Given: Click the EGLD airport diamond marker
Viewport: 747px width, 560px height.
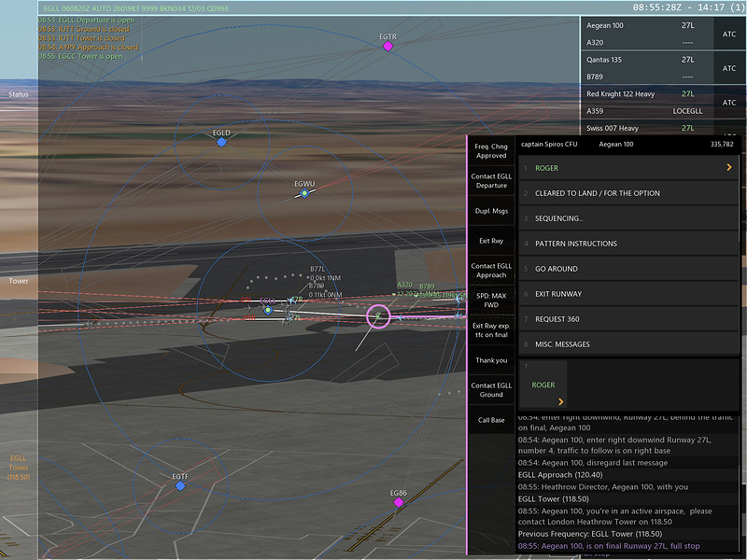Looking at the screenshot, I should pyautogui.click(x=221, y=142).
